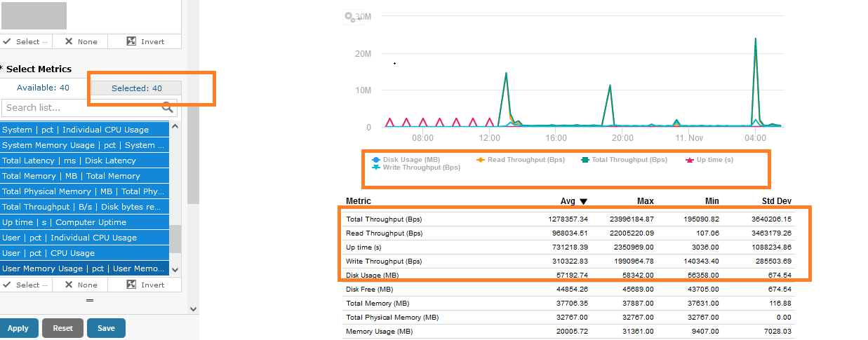This screenshot has width=868, height=340.
Task: Switch to the Available: 40 tab
Action: pyautogui.click(x=43, y=88)
